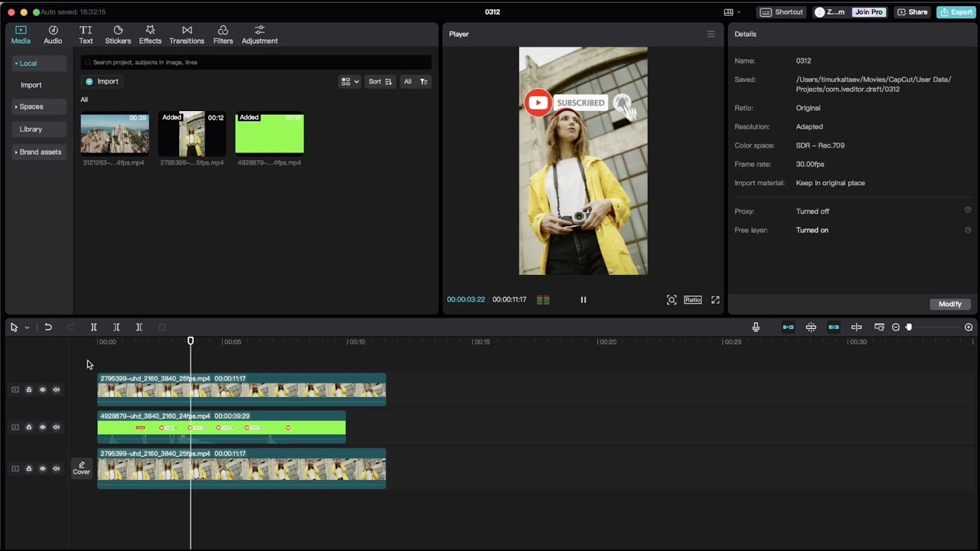Undo the last timeline action
Viewport: 980px width, 551px height.
47,327
